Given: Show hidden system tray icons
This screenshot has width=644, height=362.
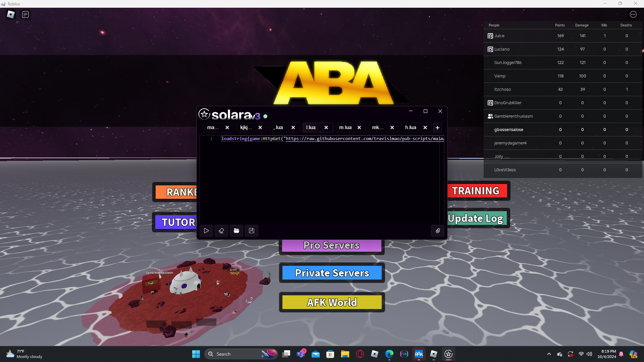Looking at the screenshot, I should pos(549,354).
